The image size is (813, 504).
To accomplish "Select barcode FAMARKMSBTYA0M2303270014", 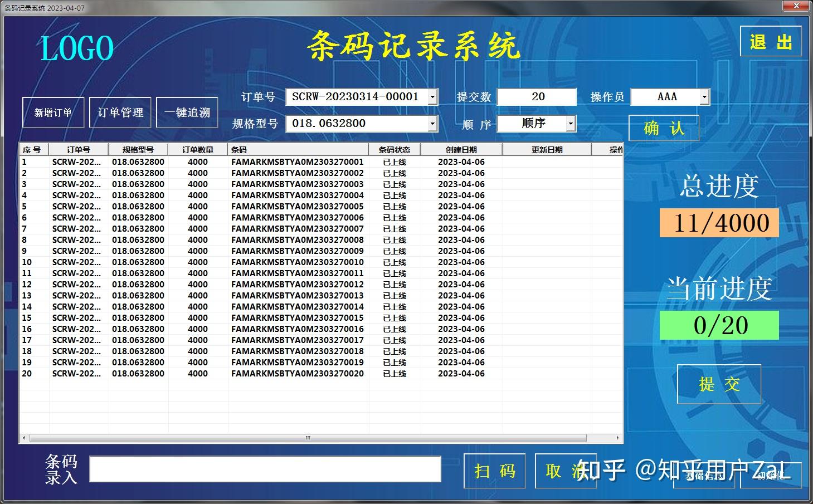I will [x=298, y=307].
